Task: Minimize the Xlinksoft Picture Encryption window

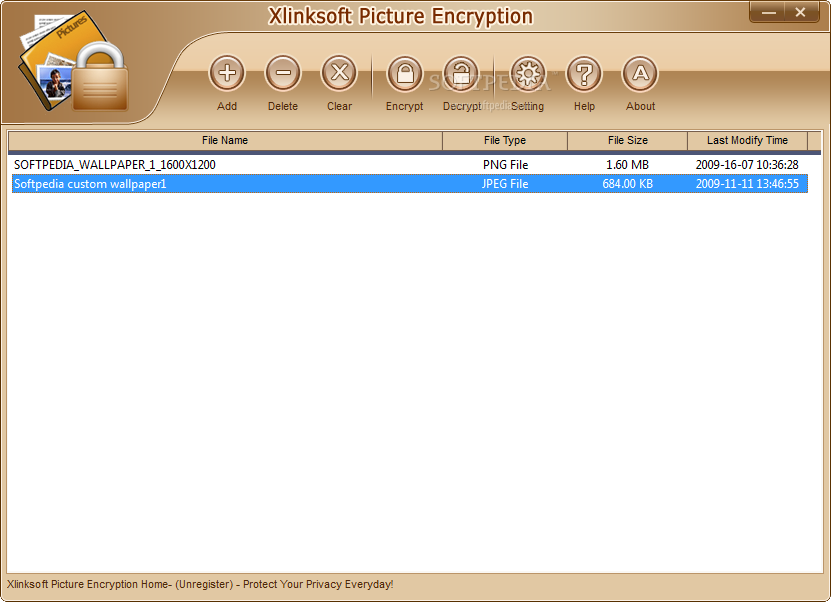Action: 769,12
